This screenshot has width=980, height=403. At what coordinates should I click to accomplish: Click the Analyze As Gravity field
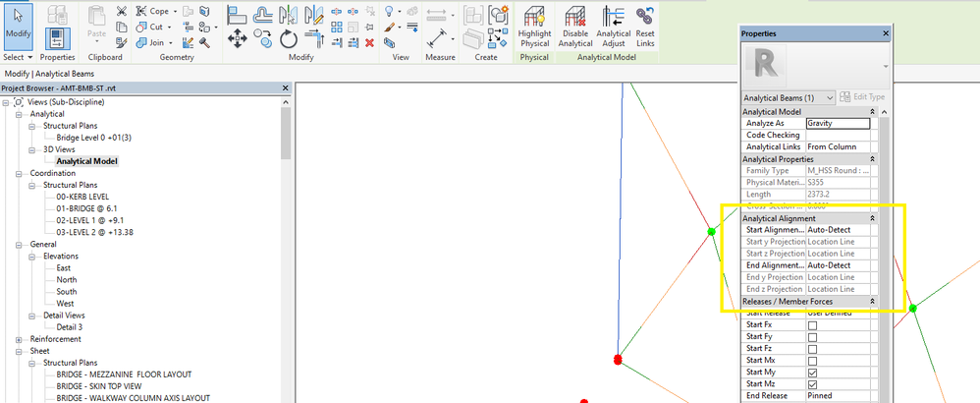(x=838, y=123)
